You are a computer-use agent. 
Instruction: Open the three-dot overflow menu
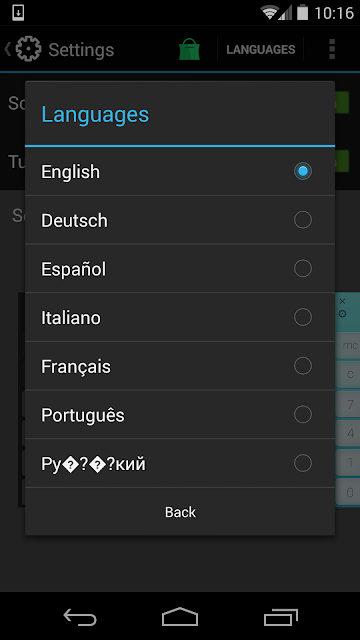pyautogui.click(x=331, y=49)
